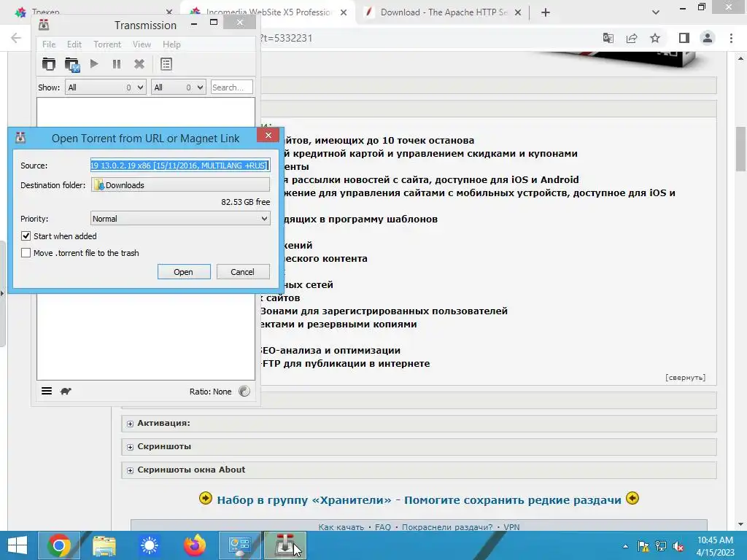Open File Explorer from the taskbar
The image size is (747, 560).
104,545
